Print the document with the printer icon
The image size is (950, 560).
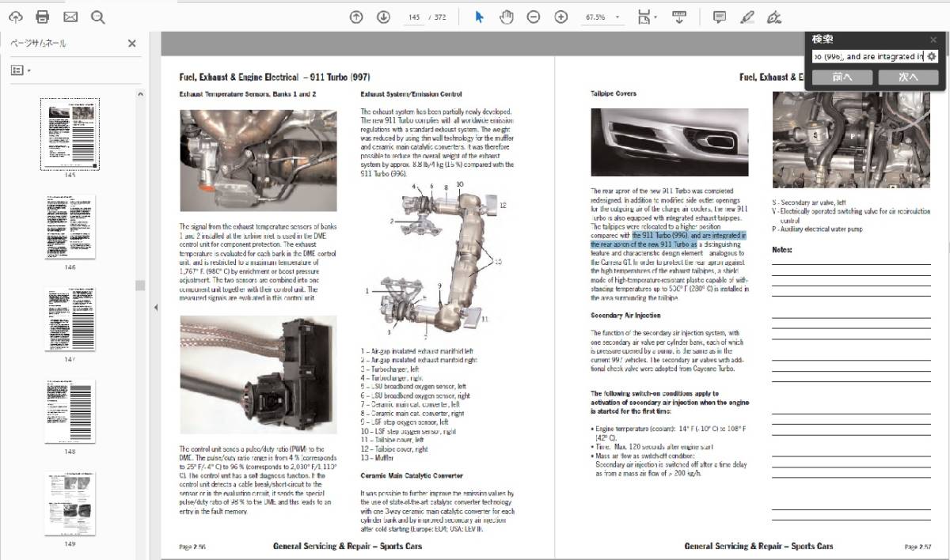click(43, 17)
